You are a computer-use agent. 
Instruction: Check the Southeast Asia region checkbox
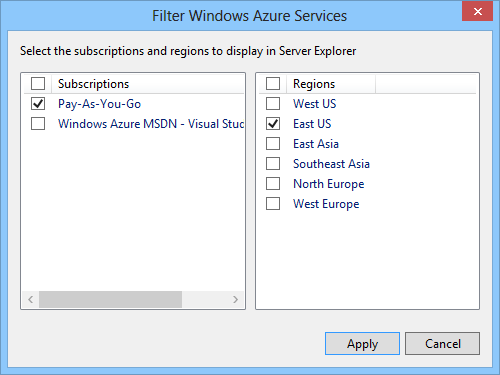[273, 164]
